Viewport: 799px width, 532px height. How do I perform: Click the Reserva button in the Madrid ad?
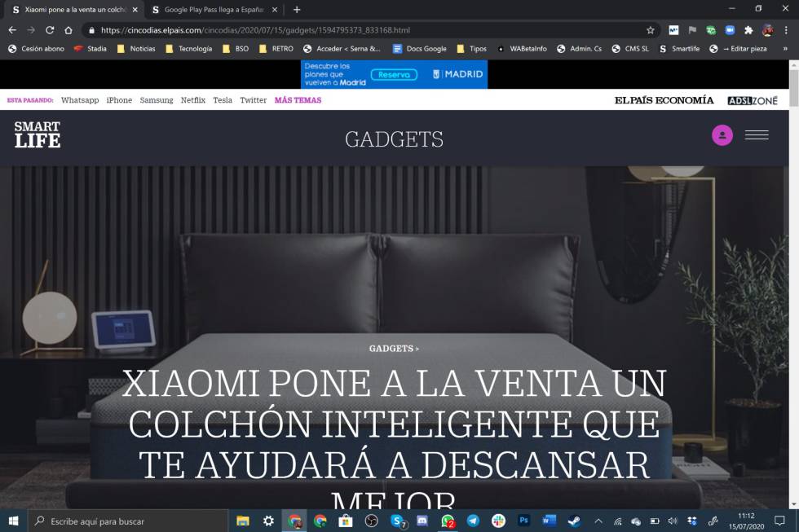pos(394,75)
